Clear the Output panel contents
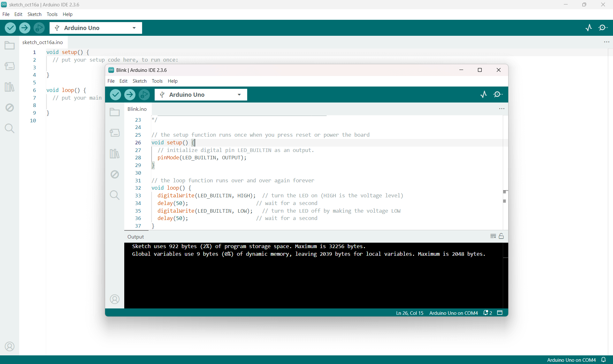The height and width of the screenshot is (364, 613). click(x=493, y=236)
